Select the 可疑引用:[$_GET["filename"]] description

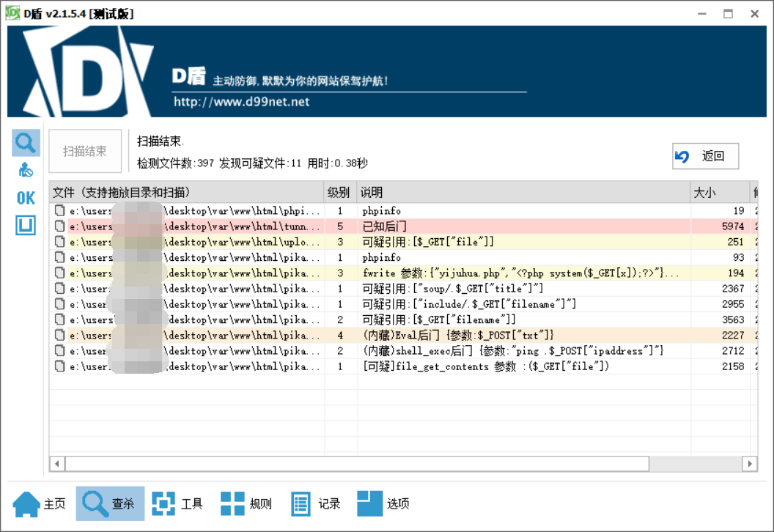[439, 319]
